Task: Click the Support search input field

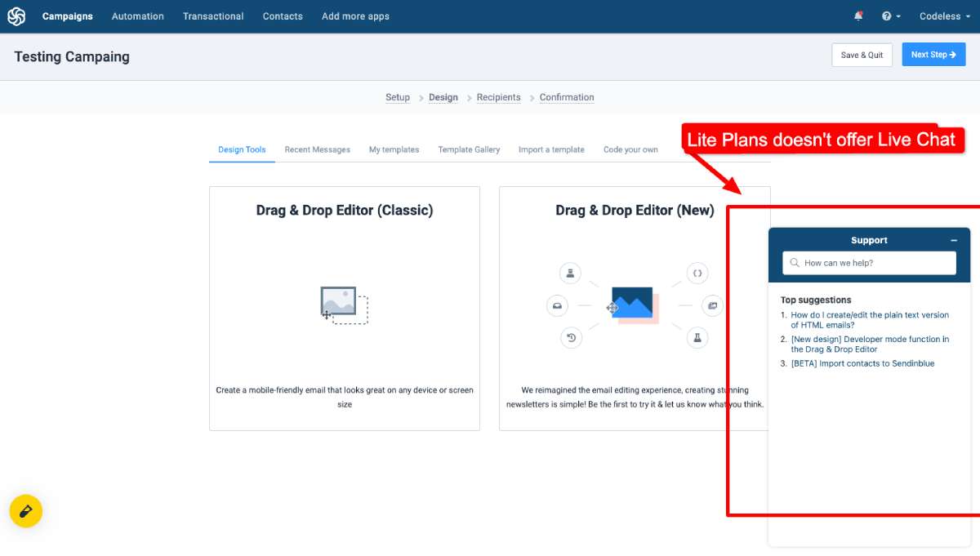Action: click(869, 263)
